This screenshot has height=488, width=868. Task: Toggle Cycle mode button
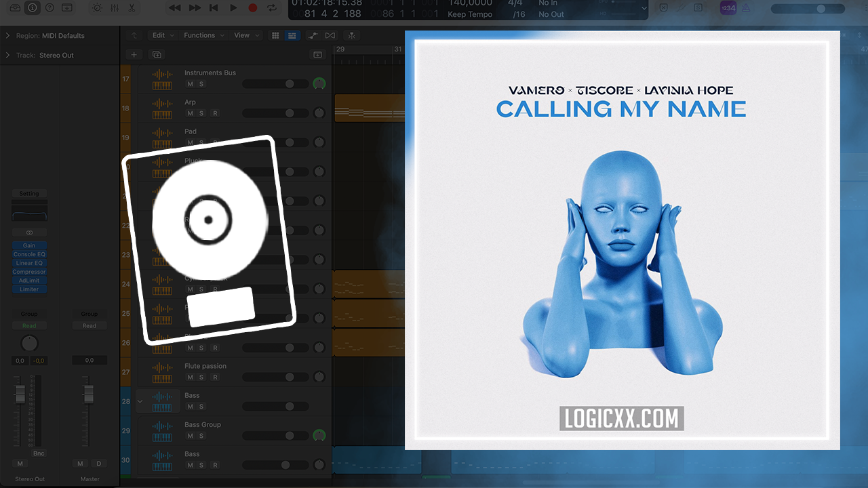tap(272, 8)
